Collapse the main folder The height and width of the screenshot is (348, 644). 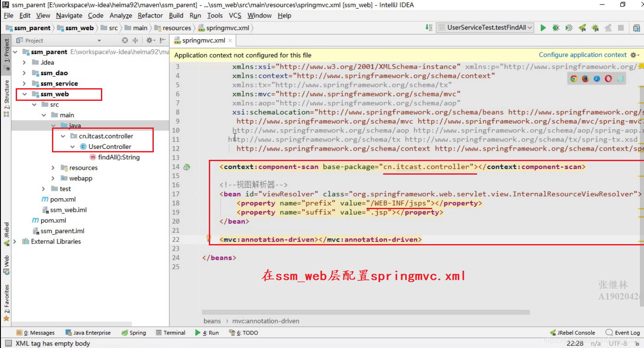pyautogui.click(x=44, y=115)
